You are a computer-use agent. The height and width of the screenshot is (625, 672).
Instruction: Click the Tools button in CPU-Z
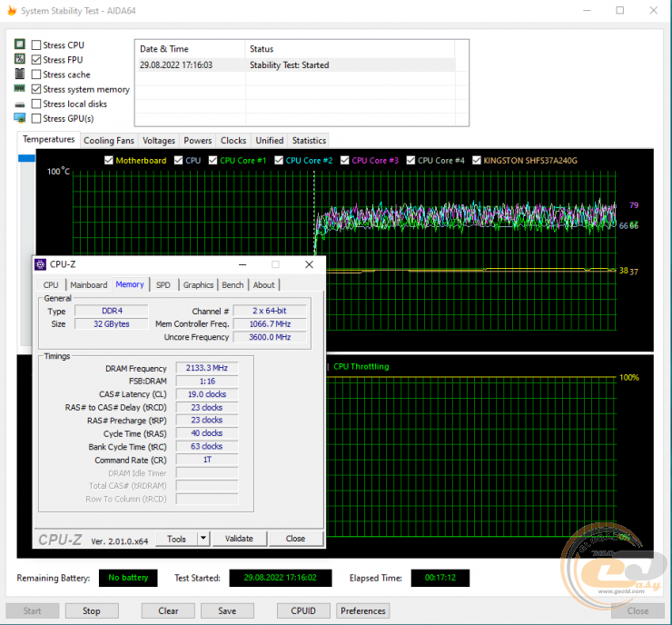(x=176, y=539)
